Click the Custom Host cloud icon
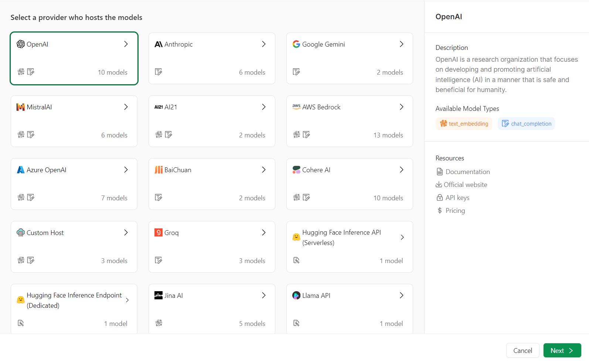Viewport: 589px width, 364px height. pyautogui.click(x=21, y=232)
